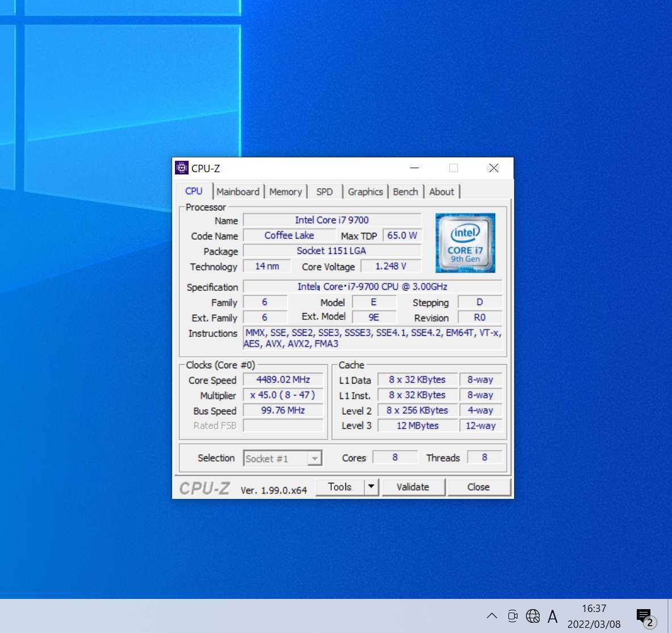This screenshot has height=633, width=672.
Task: Click the Meet Now camera tray icon
Action: coord(512,616)
